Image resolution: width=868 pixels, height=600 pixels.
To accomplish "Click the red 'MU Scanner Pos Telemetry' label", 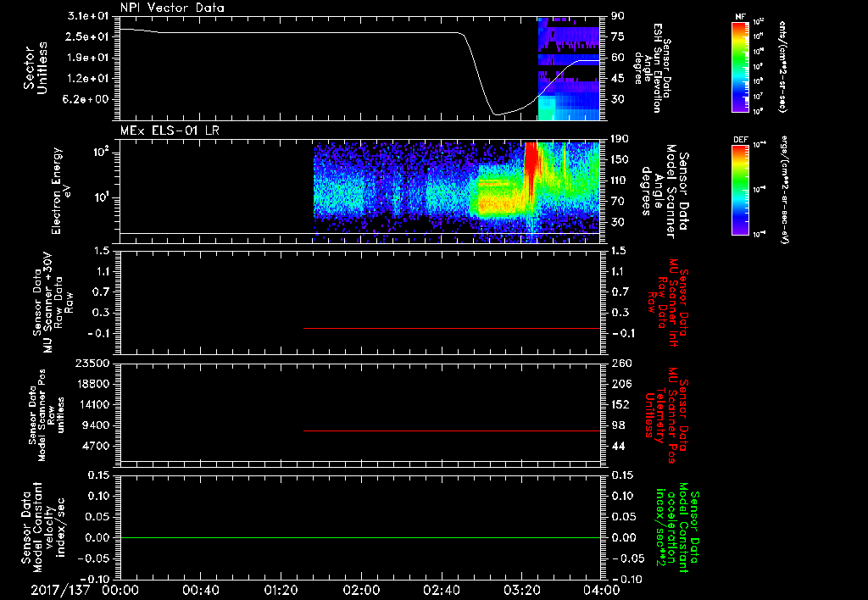I will [x=666, y=415].
